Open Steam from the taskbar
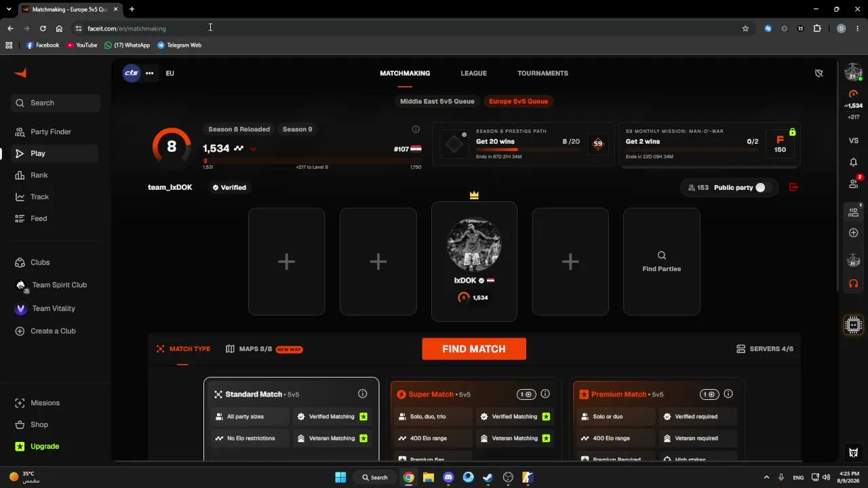This screenshot has height=488, width=868. [488, 477]
